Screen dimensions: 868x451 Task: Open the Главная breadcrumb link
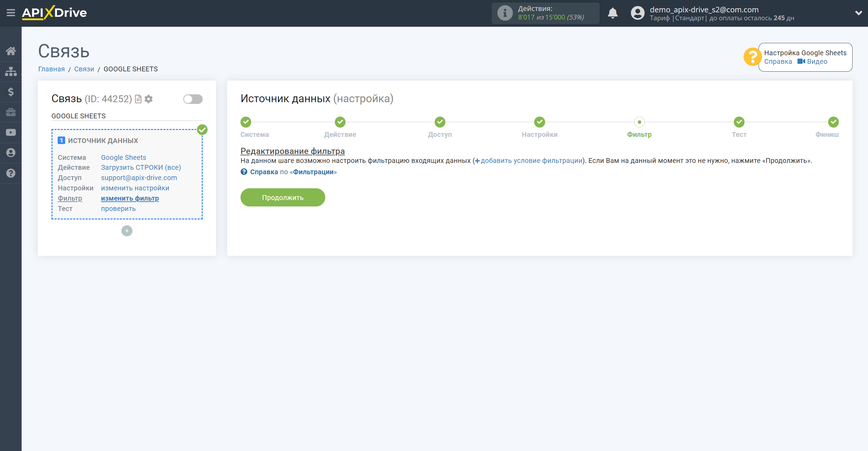51,69
